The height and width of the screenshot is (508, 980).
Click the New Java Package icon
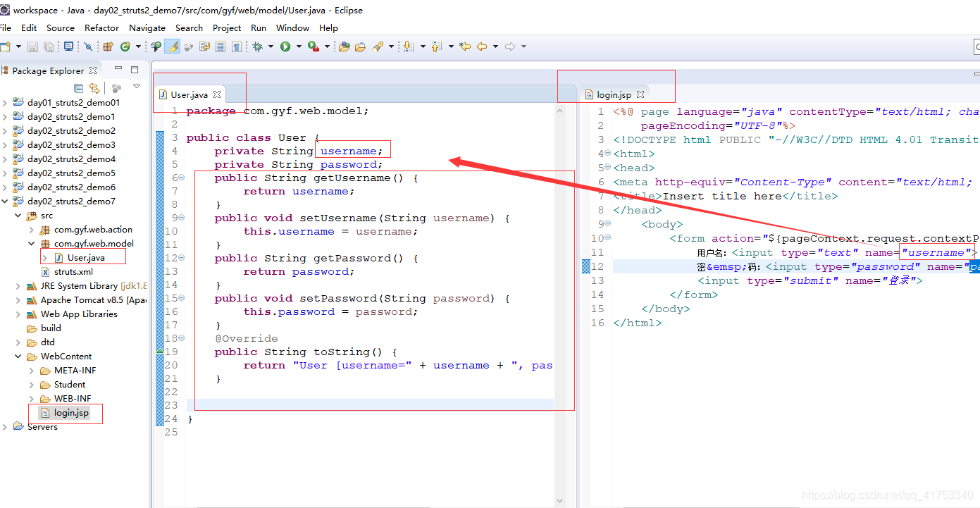tap(108, 47)
